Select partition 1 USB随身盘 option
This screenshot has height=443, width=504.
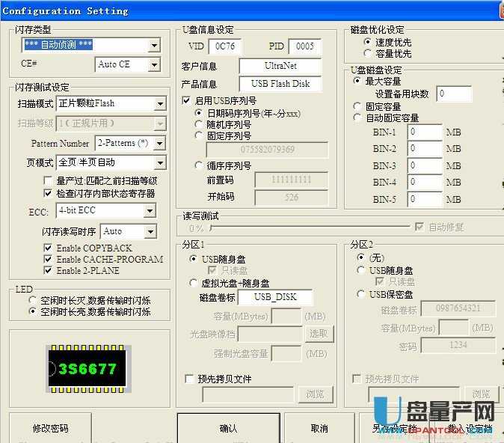coord(193,259)
